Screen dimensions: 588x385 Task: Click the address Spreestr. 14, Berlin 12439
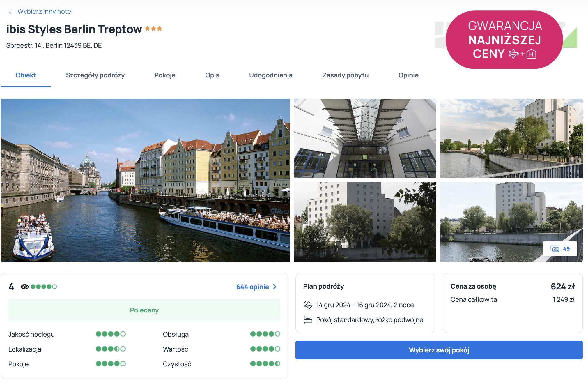tap(54, 46)
